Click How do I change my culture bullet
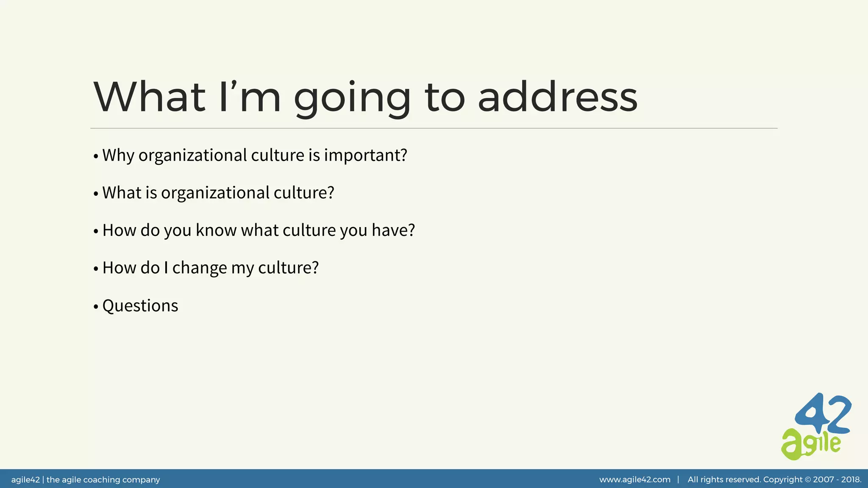Screen dimensions: 868x488 (x=210, y=268)
